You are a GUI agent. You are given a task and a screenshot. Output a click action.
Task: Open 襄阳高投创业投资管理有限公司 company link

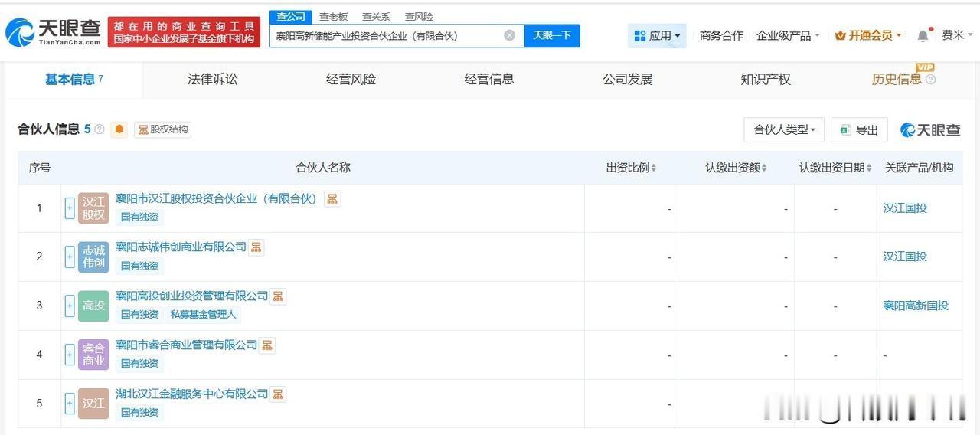(191, 296)
